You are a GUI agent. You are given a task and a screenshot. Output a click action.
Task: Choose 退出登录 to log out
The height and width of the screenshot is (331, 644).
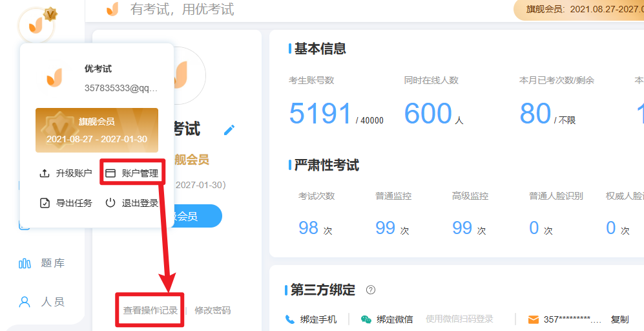click(132, 203)
